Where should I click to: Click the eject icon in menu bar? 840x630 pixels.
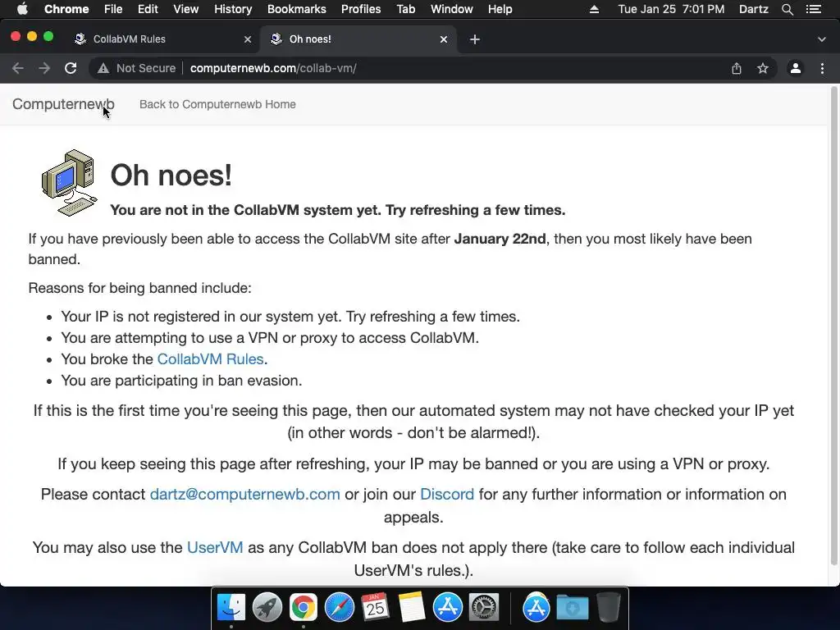pyautogui.click(x=594, y=9)
